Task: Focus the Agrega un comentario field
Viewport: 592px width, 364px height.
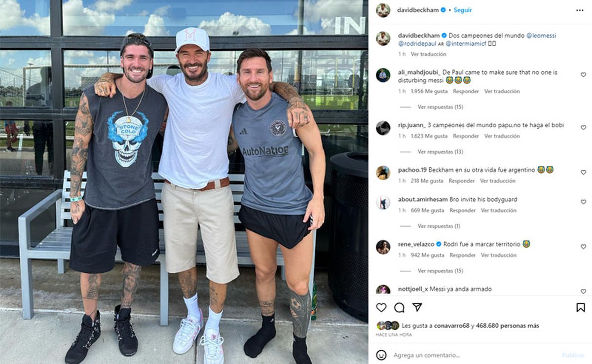Action: (474, 355)
